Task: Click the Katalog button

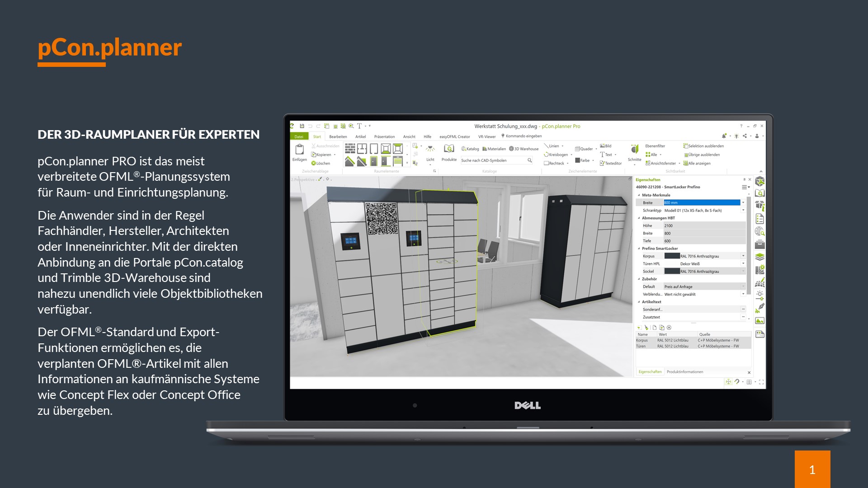Action: pos(470,149)
